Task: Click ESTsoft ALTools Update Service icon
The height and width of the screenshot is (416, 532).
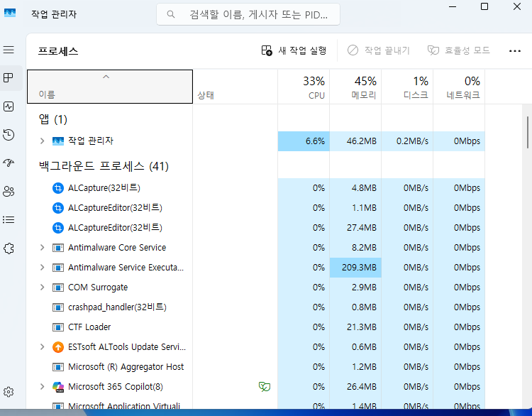Action: tap(58, 347)
